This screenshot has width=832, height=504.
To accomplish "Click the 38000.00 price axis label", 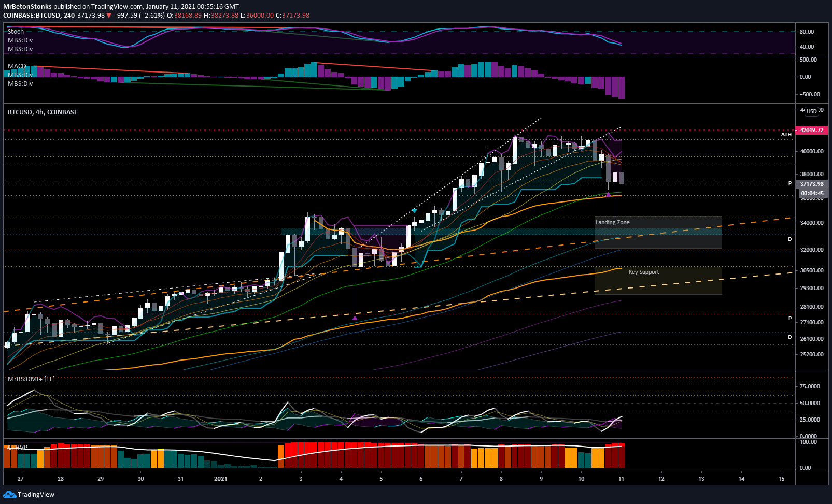I will (812, 174).
